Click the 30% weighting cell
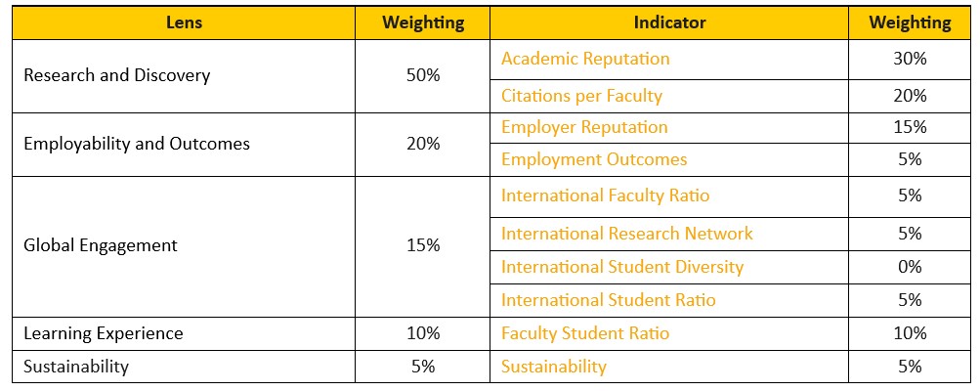Viewport: 980px width, 391px height. [910, 59]
